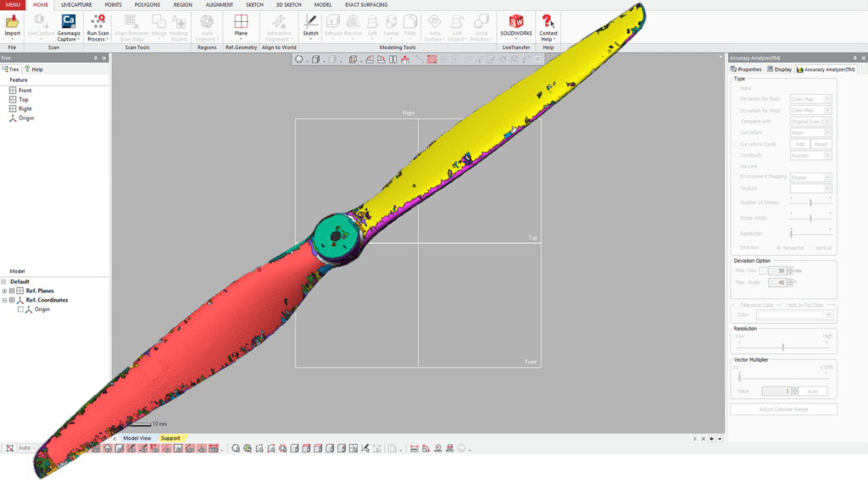Open the Continuity dropdown showing Position

coord(809,155)
